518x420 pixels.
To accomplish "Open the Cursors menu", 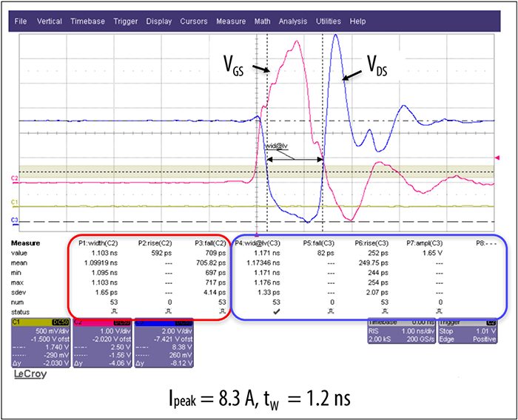I will [194, 21].
